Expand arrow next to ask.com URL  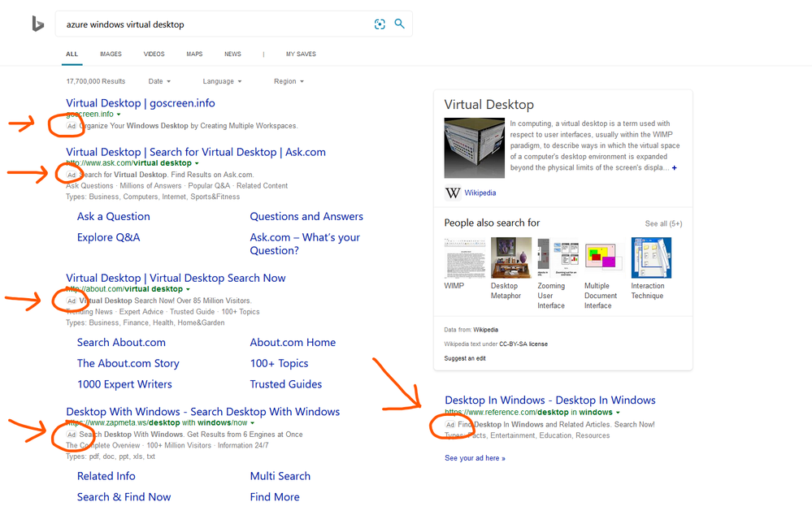(196, 163)
